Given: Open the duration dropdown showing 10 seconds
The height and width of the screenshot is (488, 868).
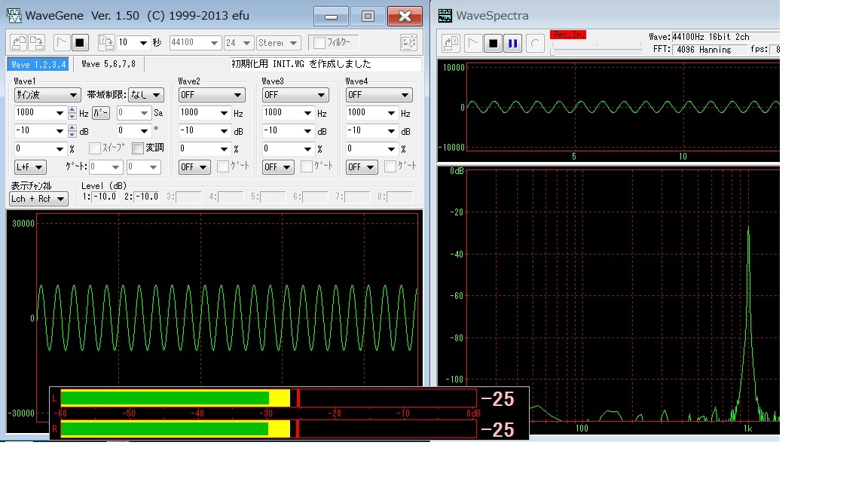Looking at the screenshot, I should pyautogui.click(x=133, y=43).
